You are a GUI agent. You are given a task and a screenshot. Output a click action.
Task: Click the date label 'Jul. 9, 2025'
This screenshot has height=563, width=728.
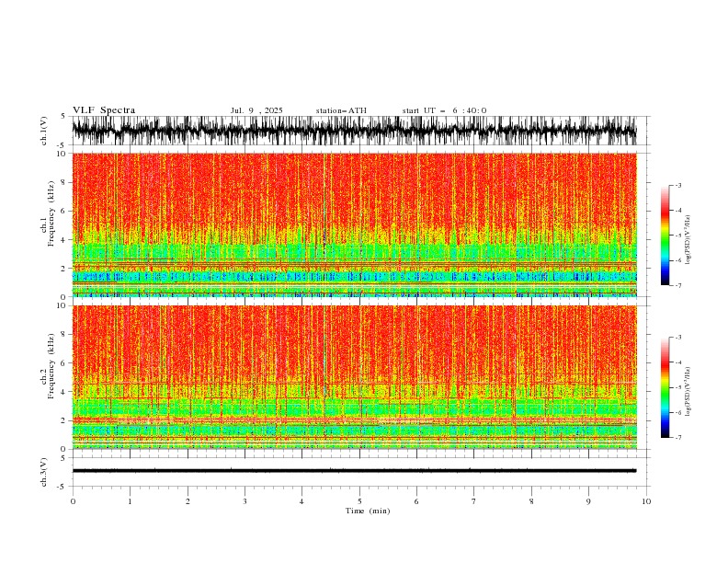pyautogui.click(x=256, y=110)
